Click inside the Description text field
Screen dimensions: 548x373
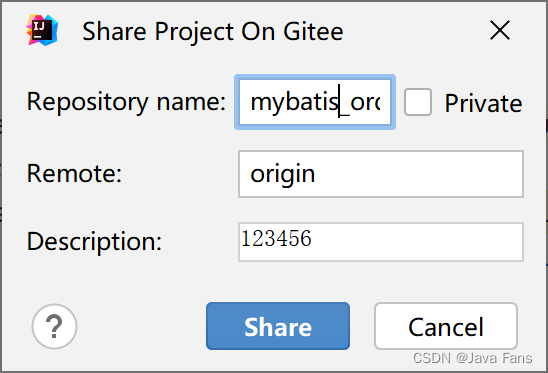[x=381, y=242]
